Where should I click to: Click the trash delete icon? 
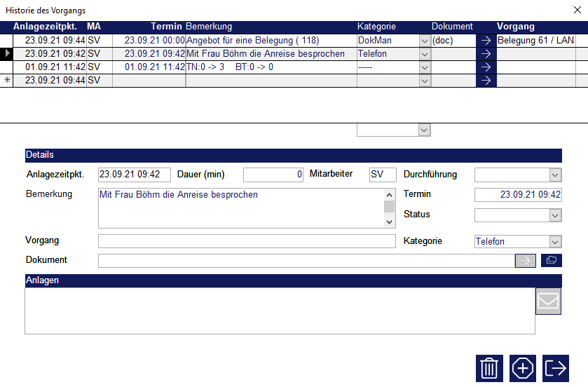[x=489, y=368]
